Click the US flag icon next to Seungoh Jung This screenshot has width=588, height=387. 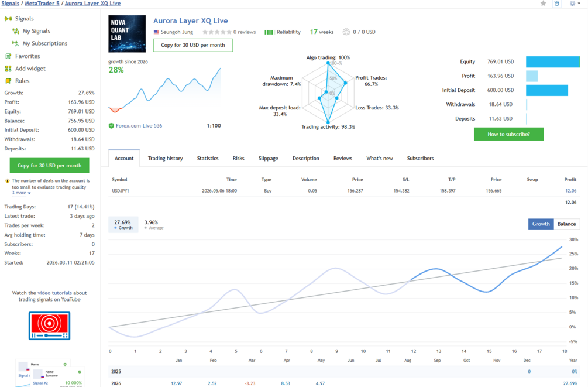coord(156,32)
